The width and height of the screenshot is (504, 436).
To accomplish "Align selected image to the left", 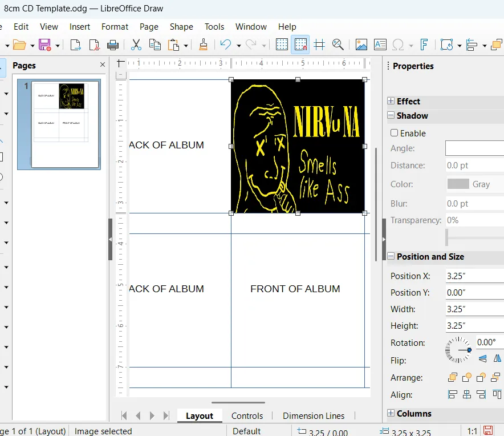I will (453, 394).
